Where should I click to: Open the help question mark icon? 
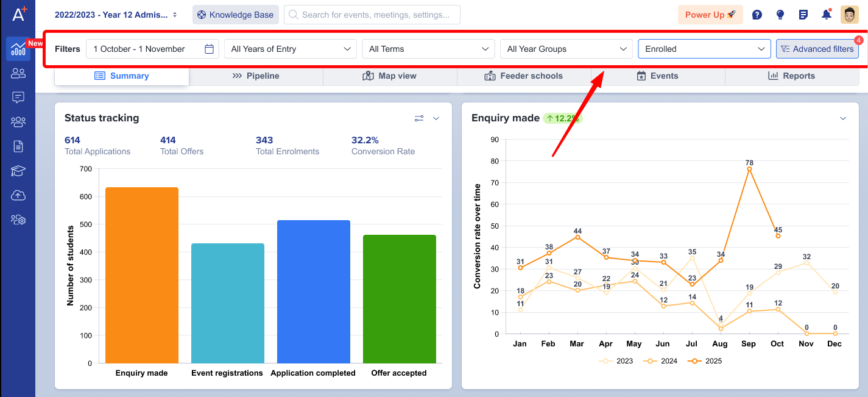[x=757, y=15]
